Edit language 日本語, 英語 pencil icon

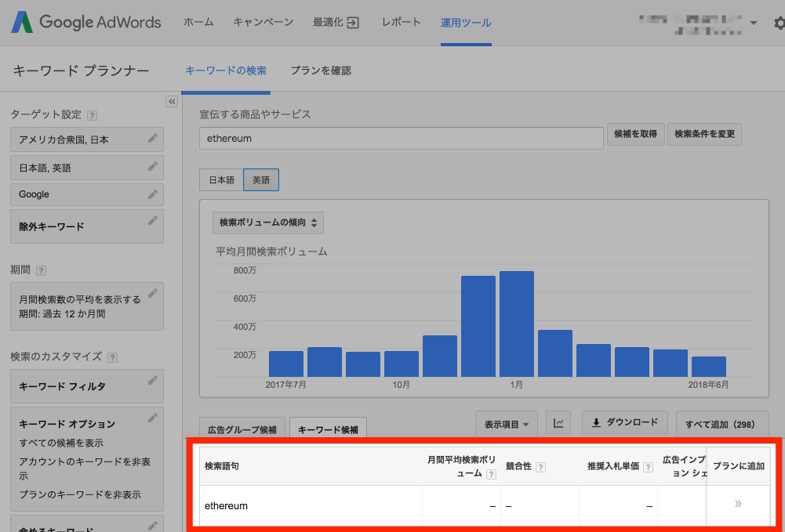pyautogui.click(x=153, y=167)
